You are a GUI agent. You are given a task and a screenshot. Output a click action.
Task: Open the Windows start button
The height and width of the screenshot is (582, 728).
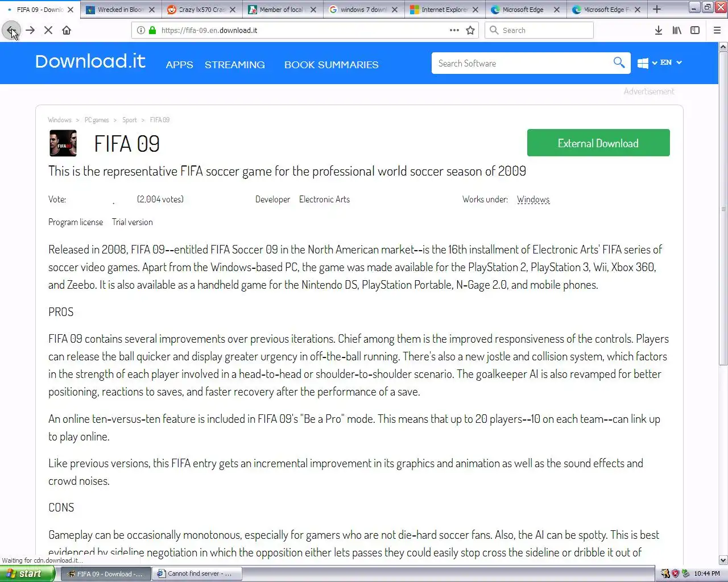tap(27, 574)
